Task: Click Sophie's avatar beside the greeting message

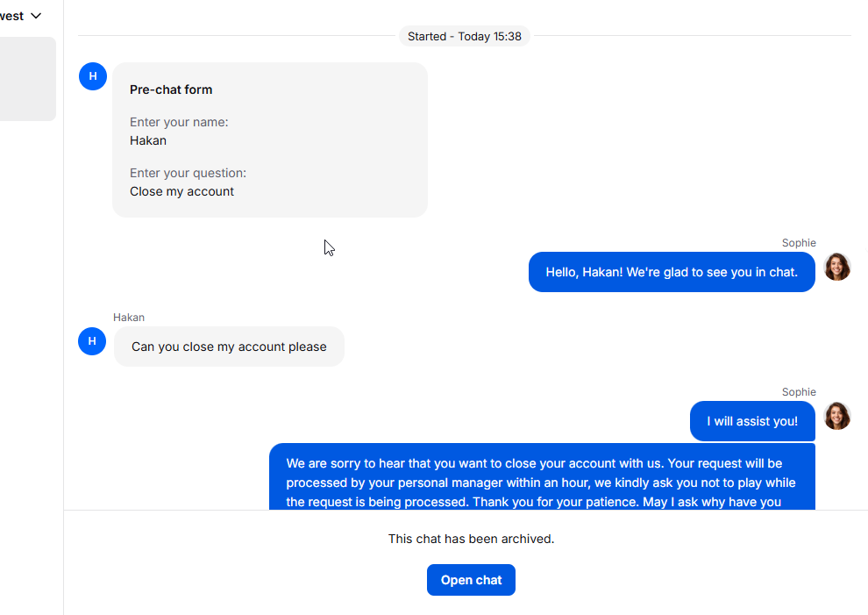Action: (x=837, y=267)
